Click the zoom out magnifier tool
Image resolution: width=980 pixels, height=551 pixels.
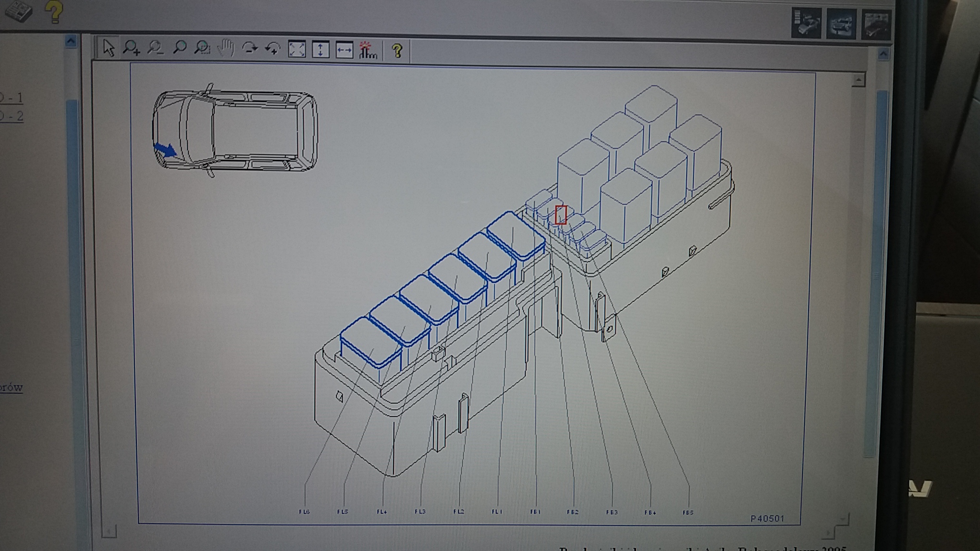(155, 48)
